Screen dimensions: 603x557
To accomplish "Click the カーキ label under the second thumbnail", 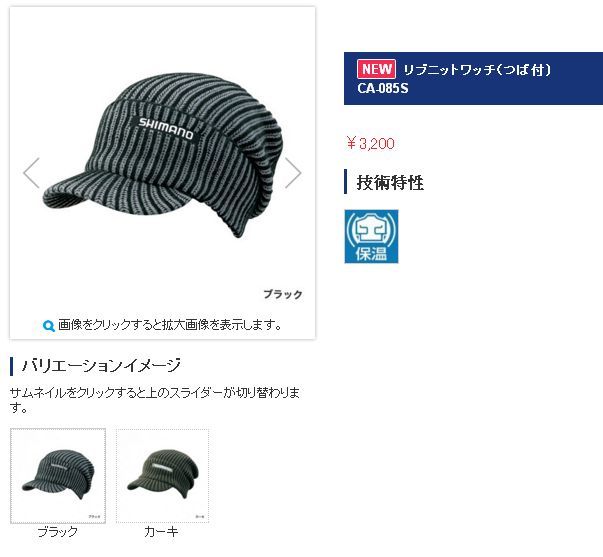I will [x=161, y=532].
